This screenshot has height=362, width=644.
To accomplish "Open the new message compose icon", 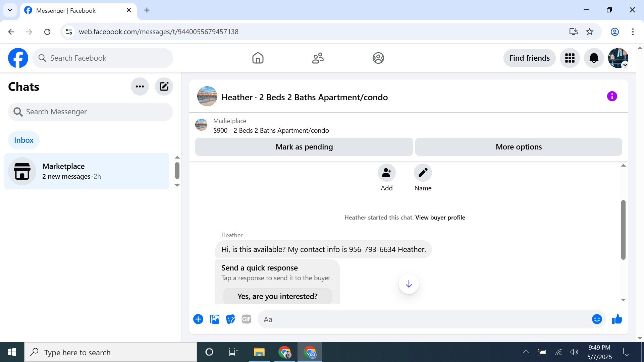I will pyautogui.click(x=164, y=86).
